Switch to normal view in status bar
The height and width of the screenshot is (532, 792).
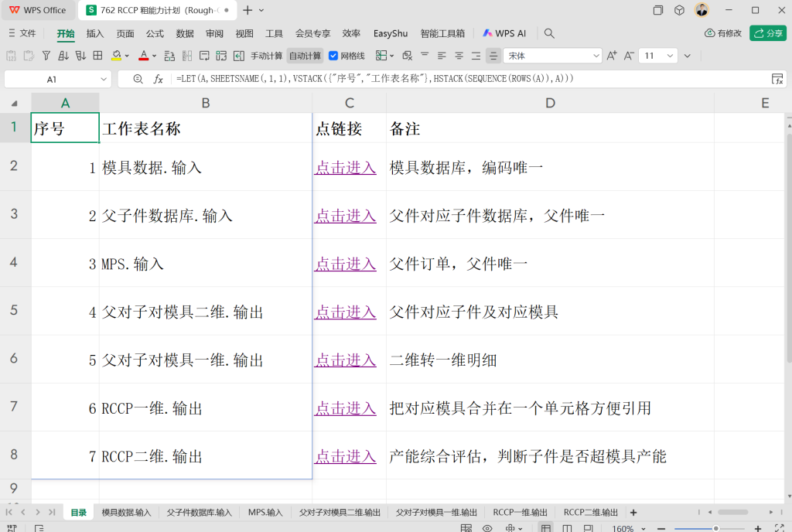tap(545, 528)
